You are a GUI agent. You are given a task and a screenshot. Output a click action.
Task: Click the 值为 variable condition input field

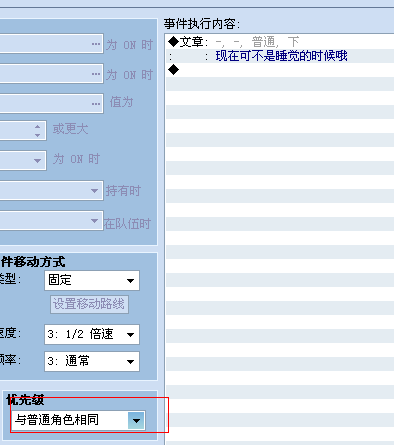click(x=51, y=104)
